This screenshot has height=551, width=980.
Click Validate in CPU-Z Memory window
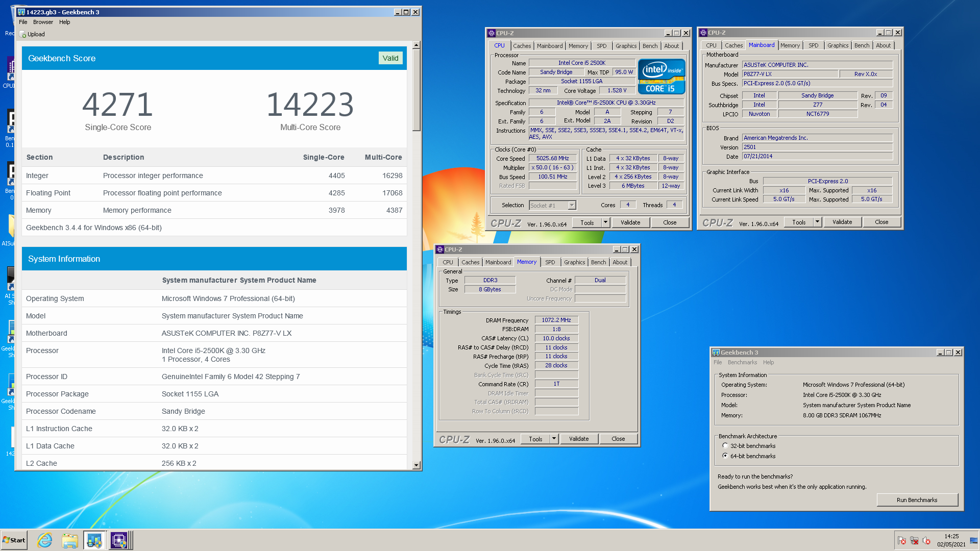pos(578,439)
